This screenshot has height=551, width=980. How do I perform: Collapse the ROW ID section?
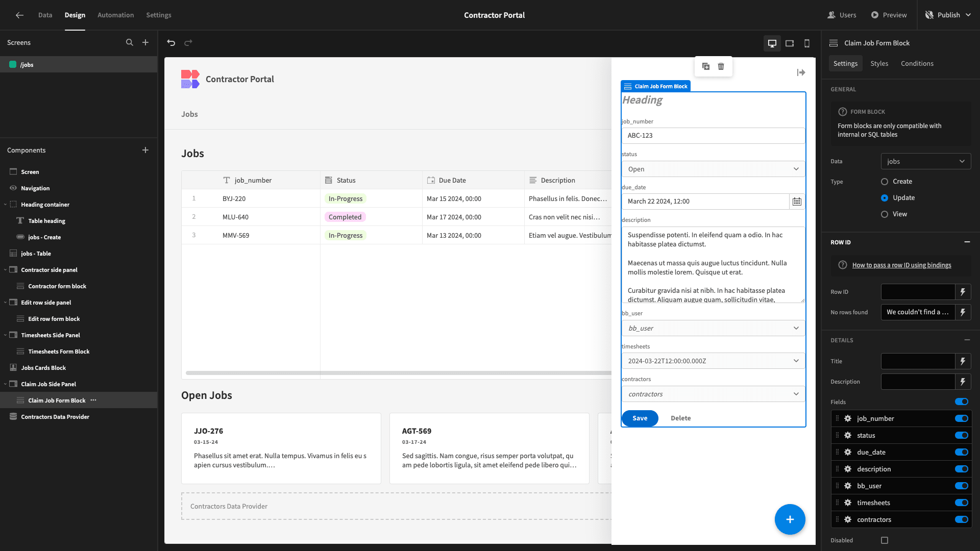tap(967, 242)
